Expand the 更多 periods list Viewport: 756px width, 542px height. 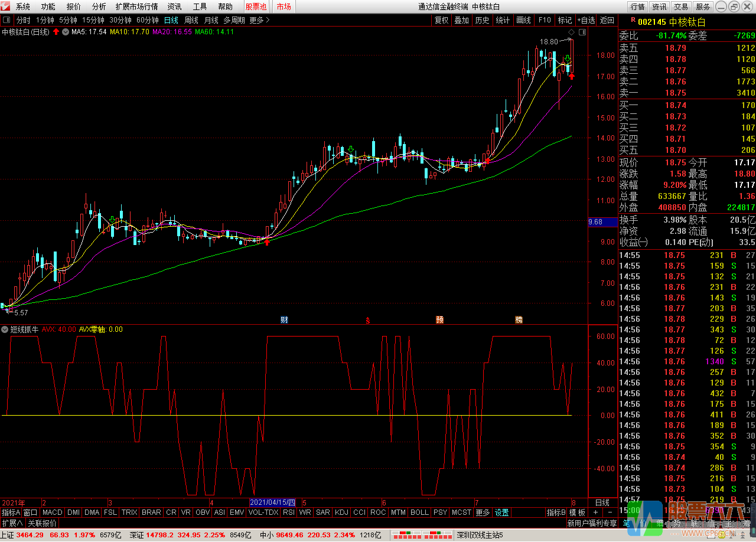[259, 20]
